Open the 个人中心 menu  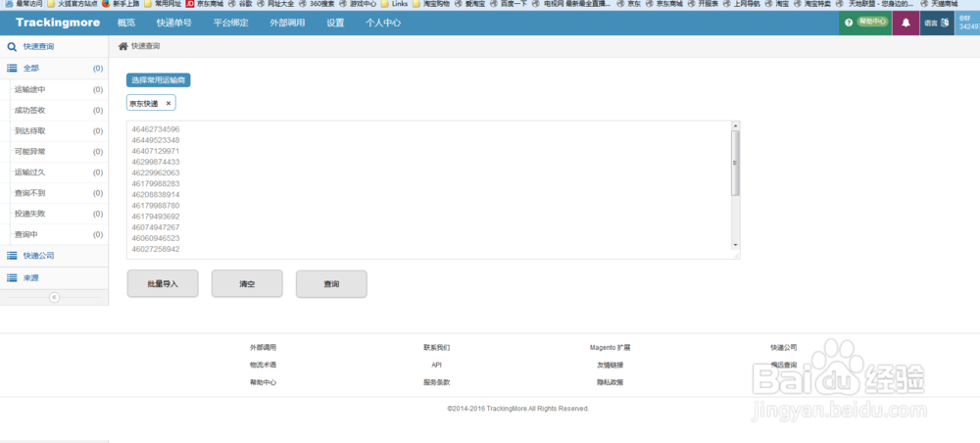tap(383, 24)
